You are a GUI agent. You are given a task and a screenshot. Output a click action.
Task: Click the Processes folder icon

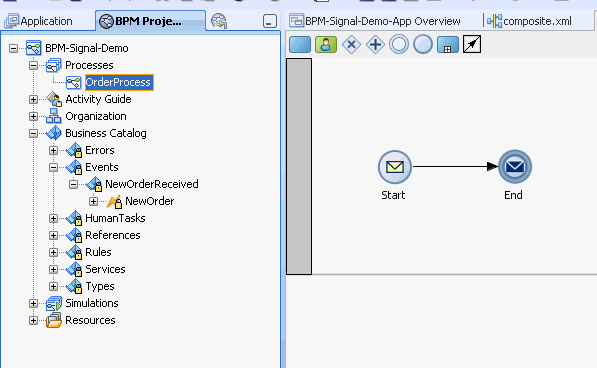click(x=53, y=65)
